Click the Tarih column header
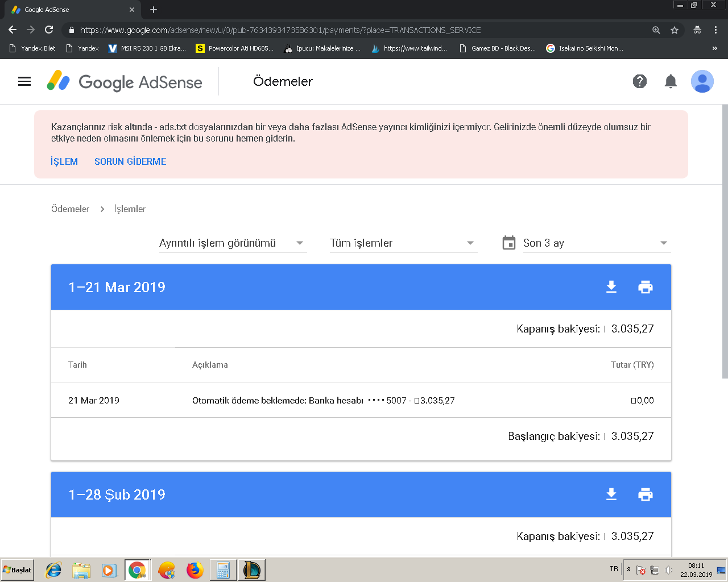Viewport: 728px width, 582px height. [x=77, y=365]
